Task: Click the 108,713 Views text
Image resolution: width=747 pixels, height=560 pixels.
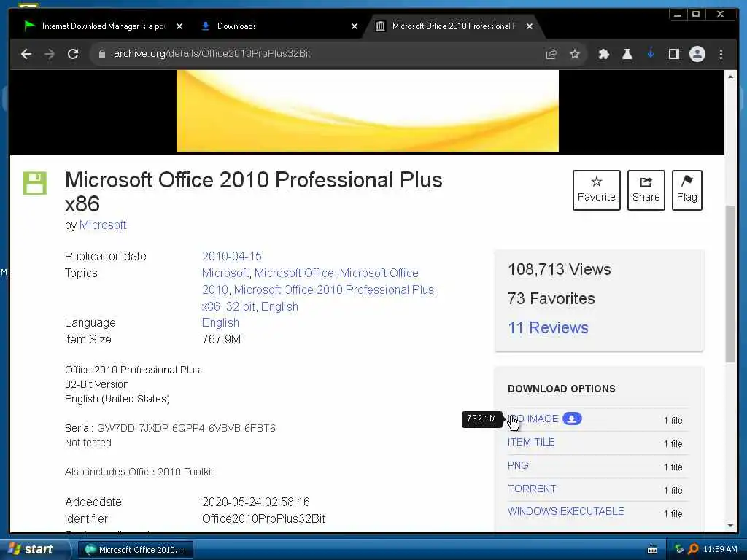Action: click(560, 270)
